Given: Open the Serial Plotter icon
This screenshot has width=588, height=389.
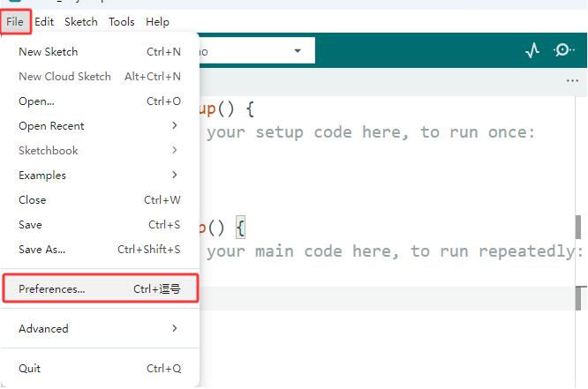Looking at the screenshot, I should click(x=532, y=50).
